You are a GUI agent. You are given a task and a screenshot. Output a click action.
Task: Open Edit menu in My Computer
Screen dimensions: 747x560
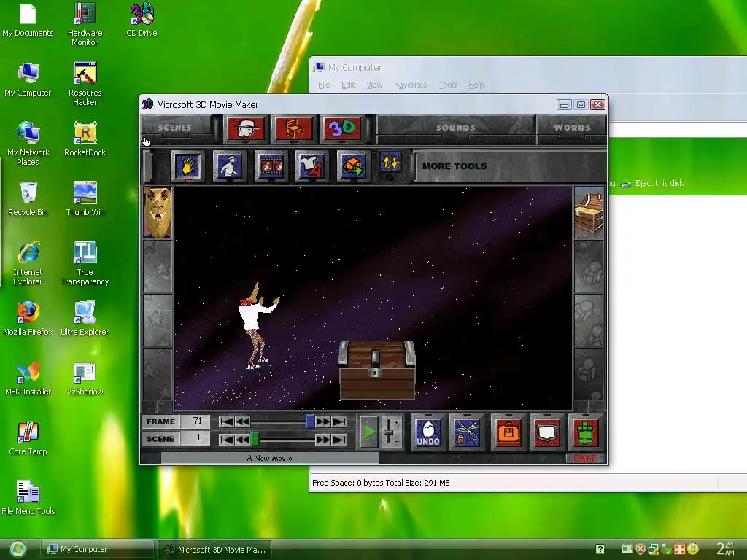point(348,85)
